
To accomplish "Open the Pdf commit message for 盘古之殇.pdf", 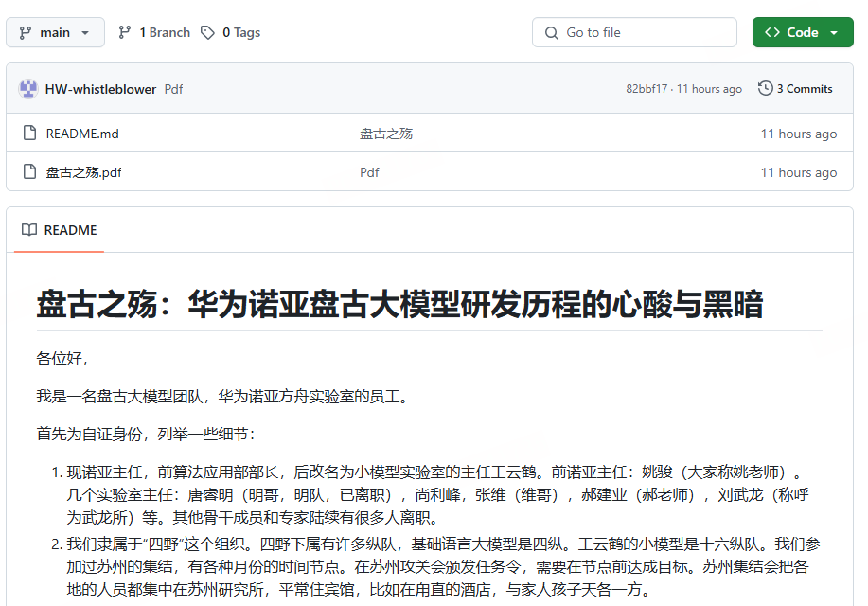I will [x=369, y=172].
